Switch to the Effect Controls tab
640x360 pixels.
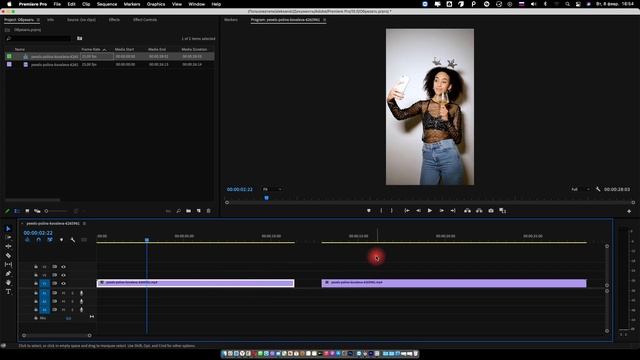[145, 20]
